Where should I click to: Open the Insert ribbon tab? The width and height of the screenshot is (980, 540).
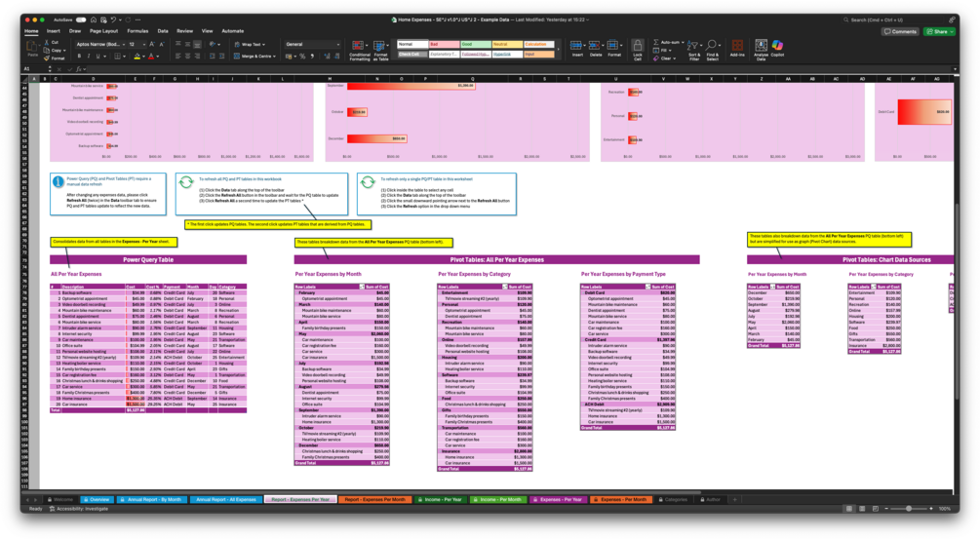click(x=54, y=31)
